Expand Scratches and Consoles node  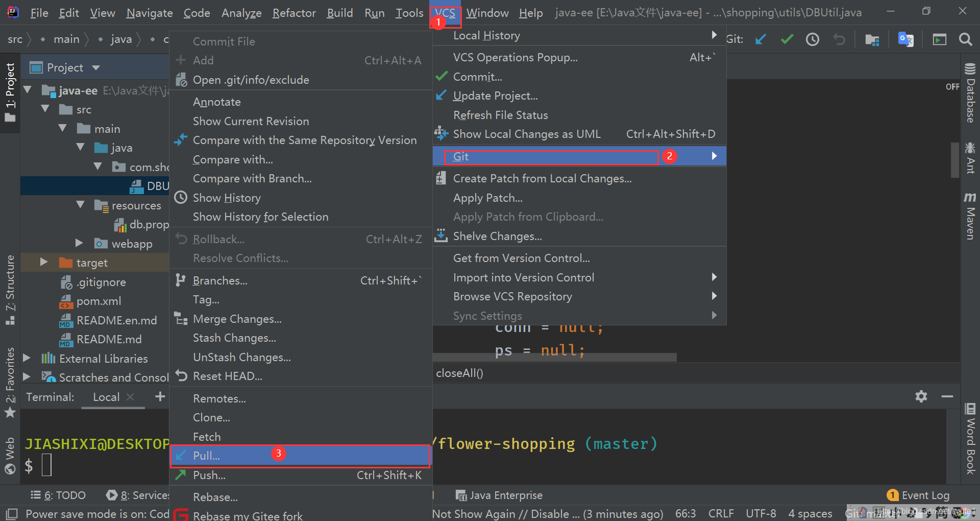pos(27,376)
